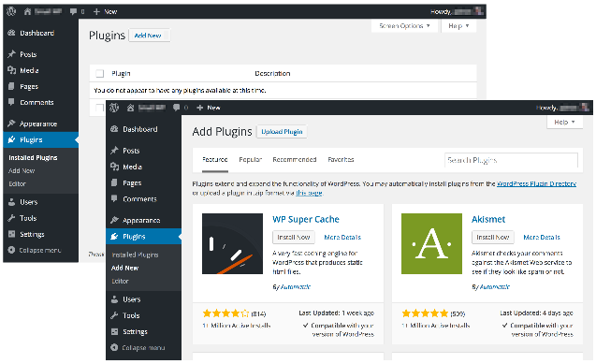Screen dimensions: 596x364
Task: Select Plugins in front window sidebar
Action: (144, 237)
